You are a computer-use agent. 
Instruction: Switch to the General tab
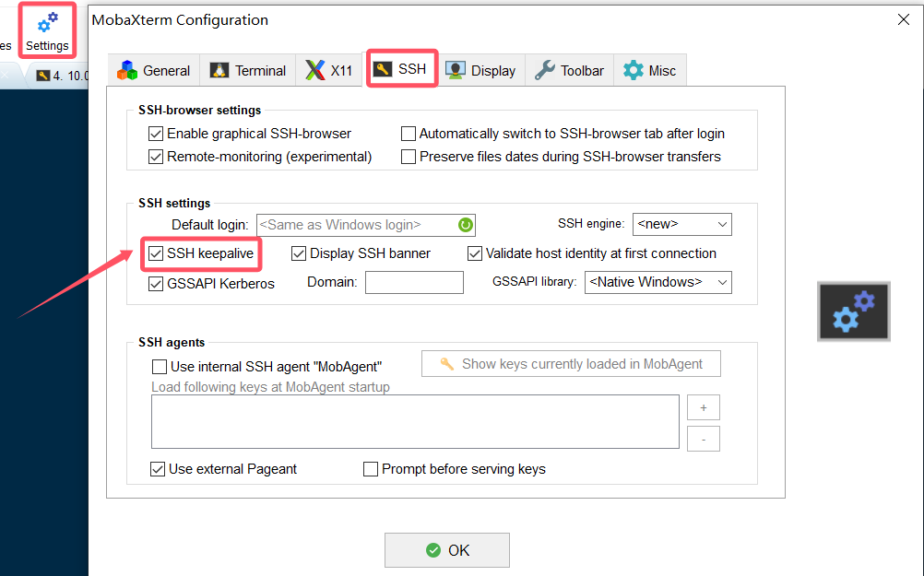[x=154, y=71]
